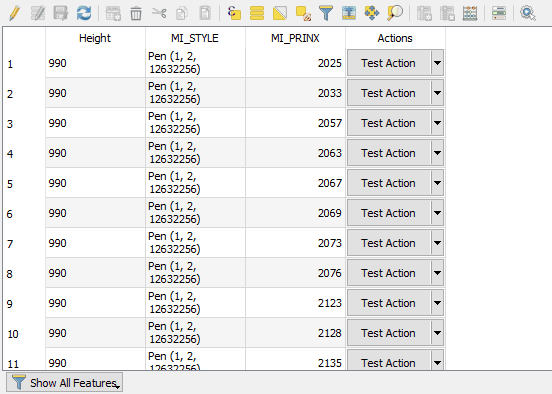Click the filter funnel icon in toolbar
Image resolution: width=552 pixels, height=394 pixels.
[326, 13]
